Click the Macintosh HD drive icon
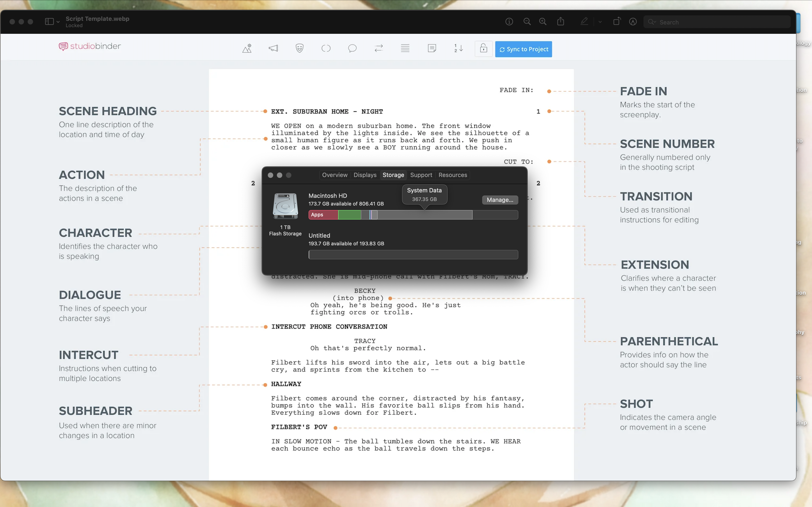 point(285,206)
